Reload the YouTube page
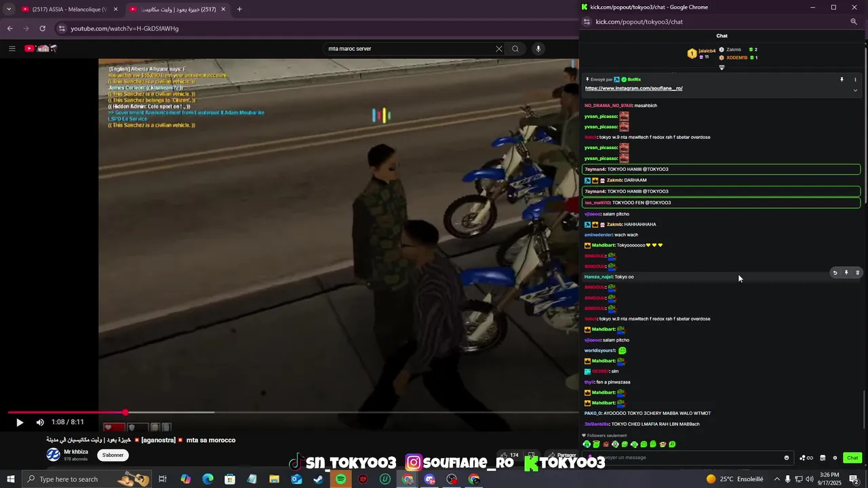 42,28
